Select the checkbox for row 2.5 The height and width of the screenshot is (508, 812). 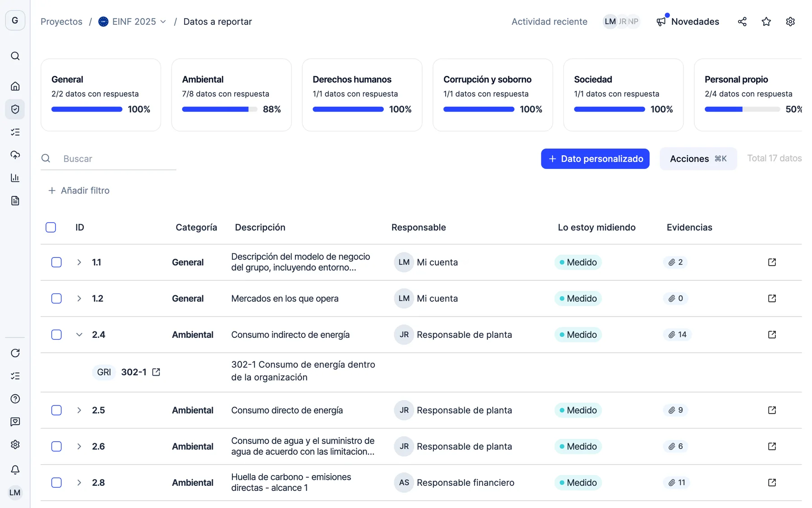click(x=56, y=410)
